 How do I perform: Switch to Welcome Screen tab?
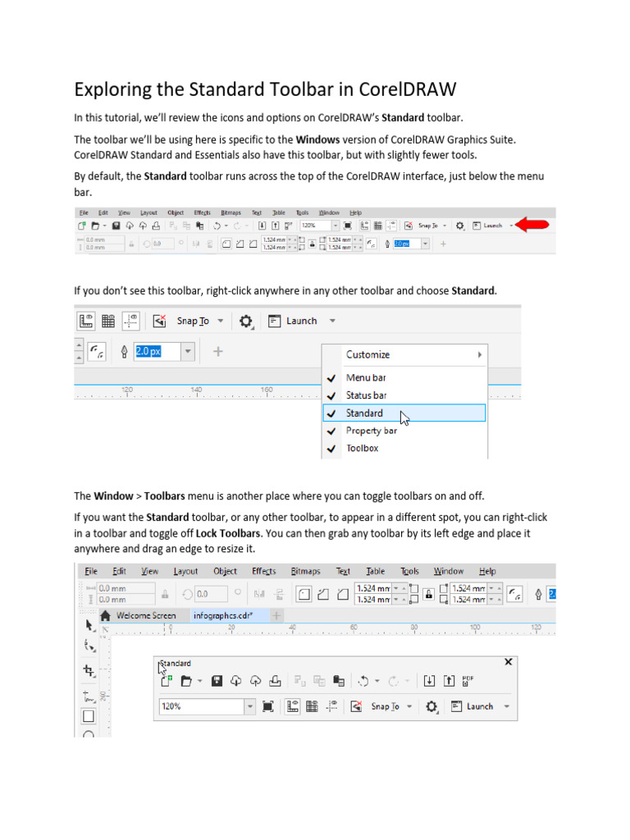tap(146, 615)
